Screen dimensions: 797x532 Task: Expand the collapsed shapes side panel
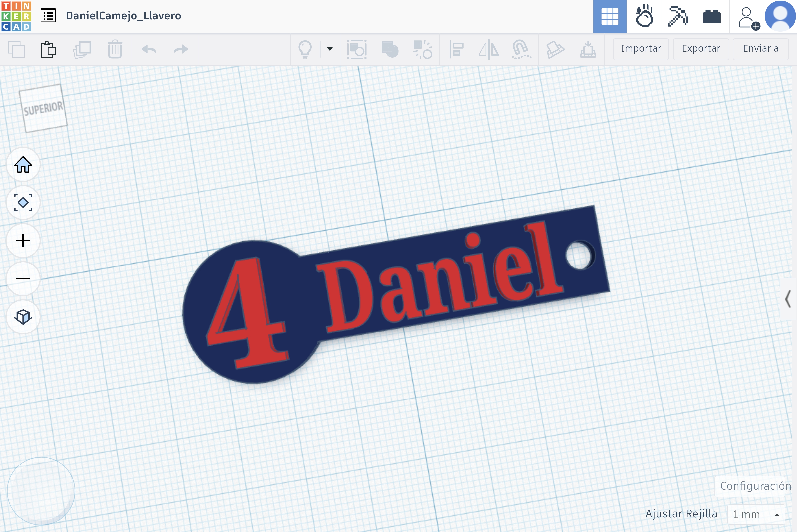(788, 299)
